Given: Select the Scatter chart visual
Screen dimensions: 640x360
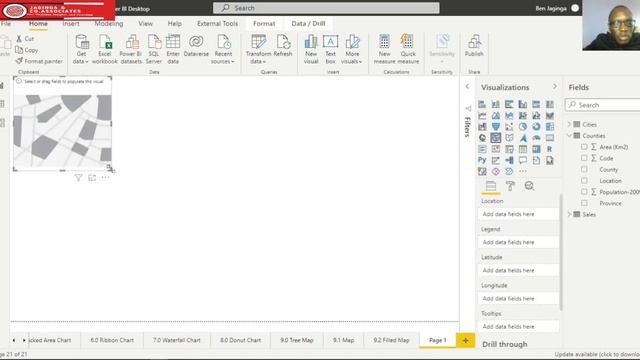Looking at the screenshot, I should (x=509, y=127).
